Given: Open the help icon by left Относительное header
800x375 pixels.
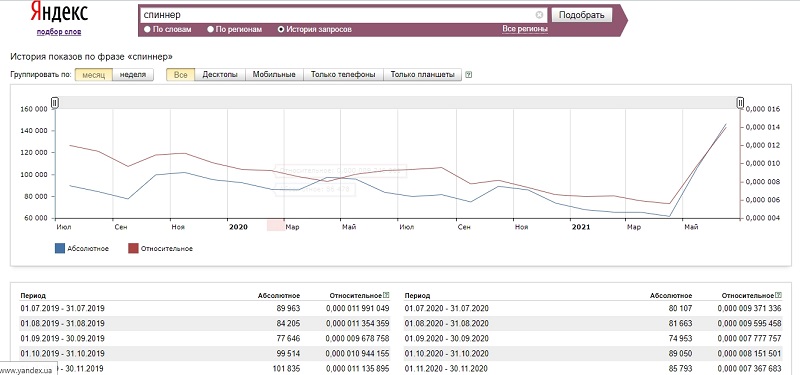Looking at the screenshot, I should tap(386, 295).
